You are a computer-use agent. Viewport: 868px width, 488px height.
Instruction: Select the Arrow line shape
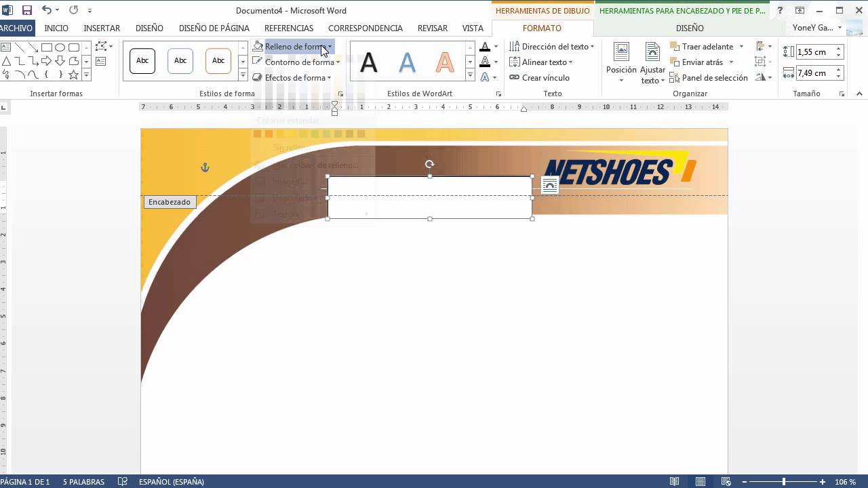(33, 47)
